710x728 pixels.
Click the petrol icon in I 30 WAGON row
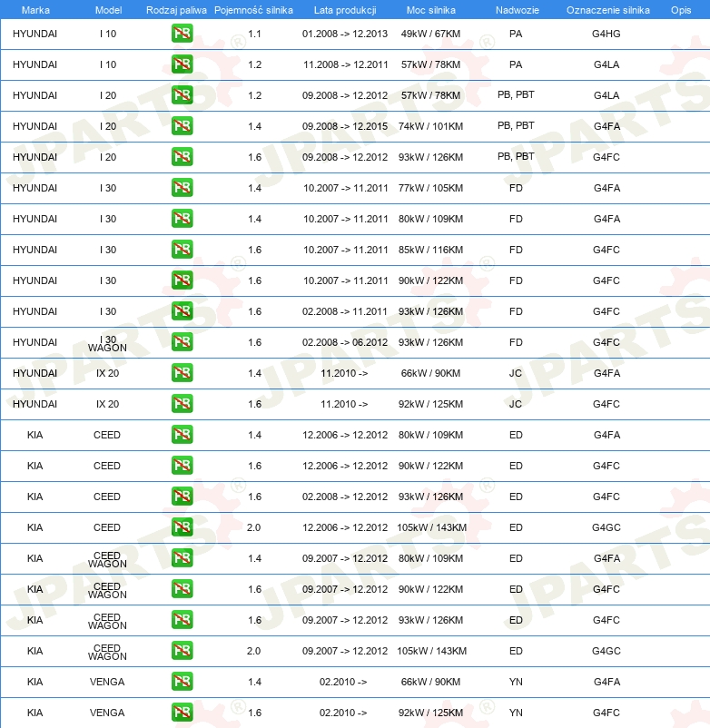click(x=182, y=342)
